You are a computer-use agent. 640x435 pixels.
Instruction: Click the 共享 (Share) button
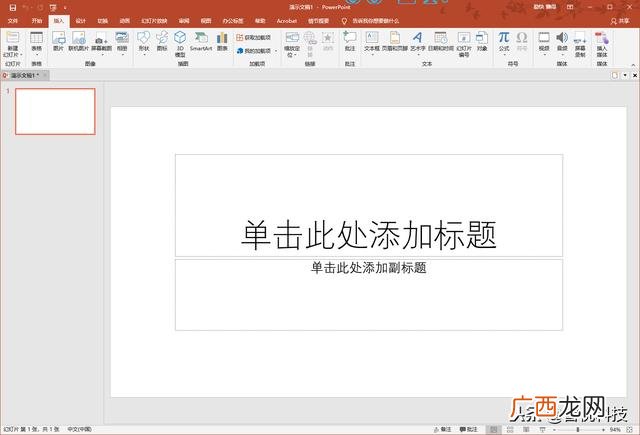(620, 21)
